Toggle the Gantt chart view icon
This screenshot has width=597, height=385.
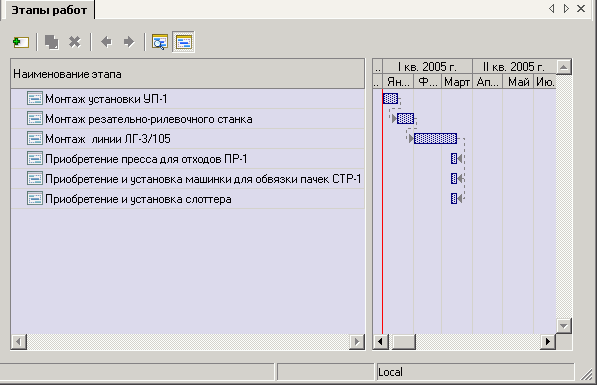click(184, 42)
